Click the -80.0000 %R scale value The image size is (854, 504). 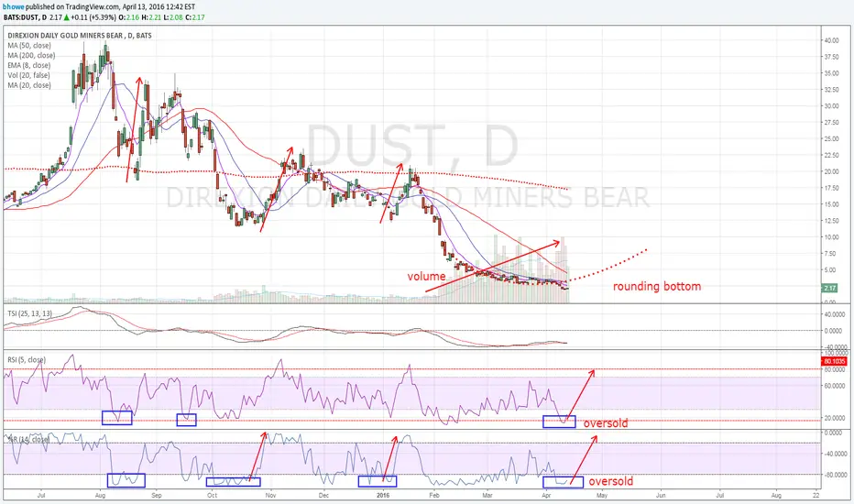[835, 475]
